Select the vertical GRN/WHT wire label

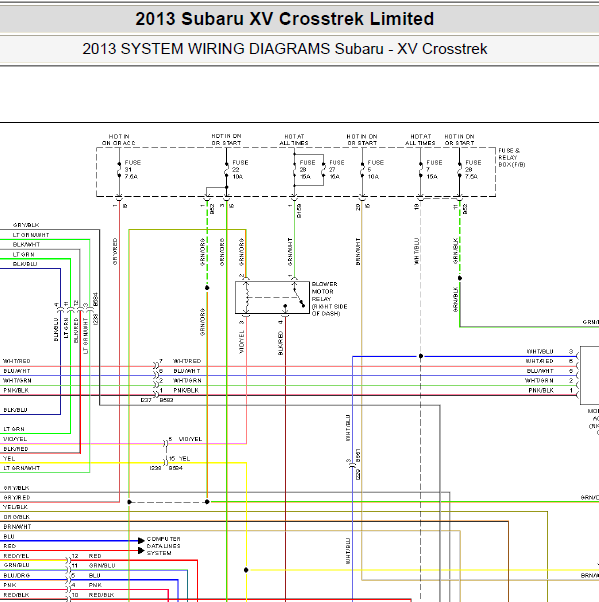290,252
